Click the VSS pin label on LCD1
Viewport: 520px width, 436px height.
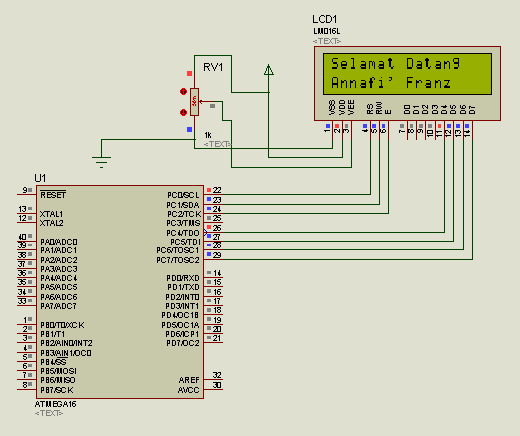coord(332,107)
